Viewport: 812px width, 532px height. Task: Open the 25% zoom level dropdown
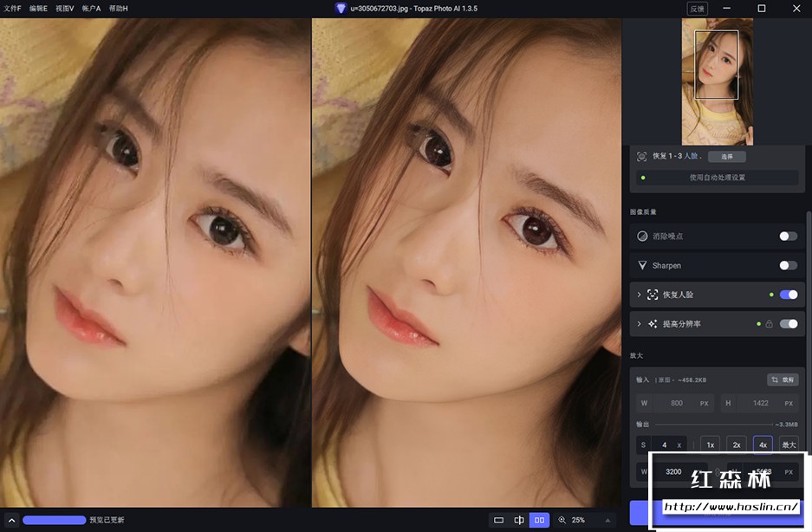point(586,520)
